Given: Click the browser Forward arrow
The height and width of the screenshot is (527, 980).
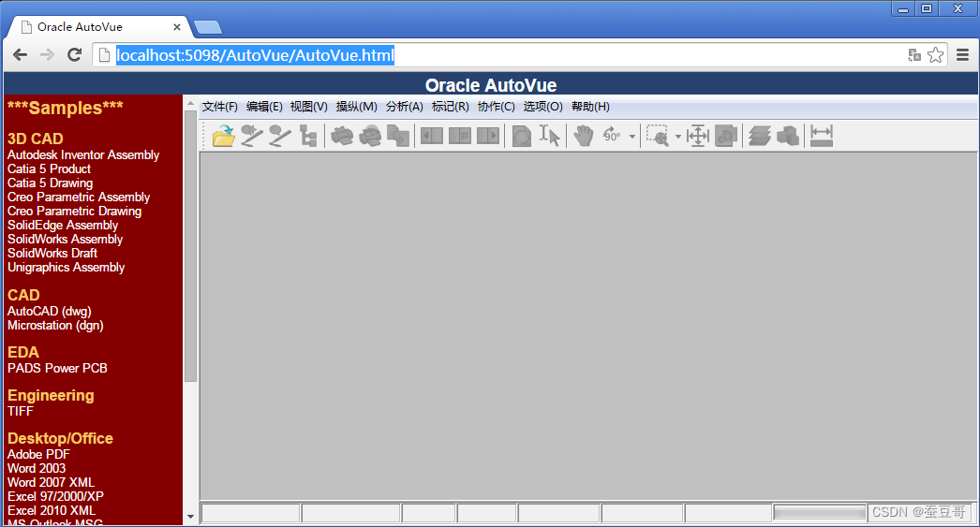Looking at the screenshot, I should (x=47, y=55).
